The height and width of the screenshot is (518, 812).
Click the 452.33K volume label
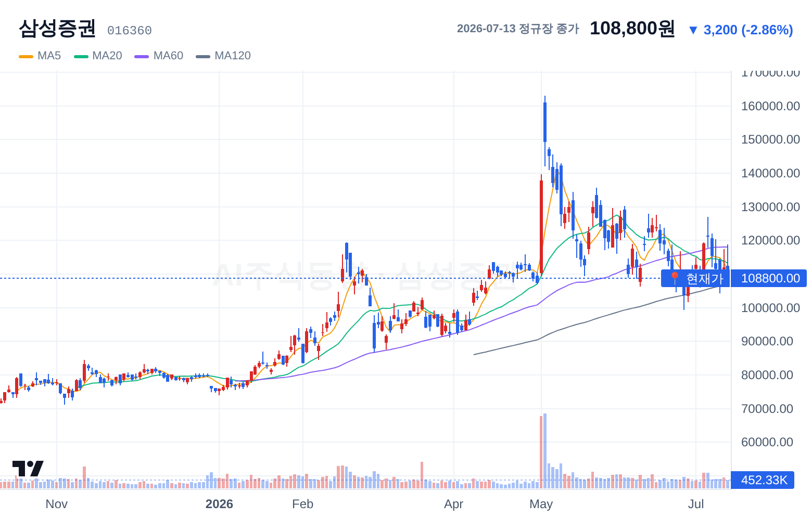tap(763, 480)
